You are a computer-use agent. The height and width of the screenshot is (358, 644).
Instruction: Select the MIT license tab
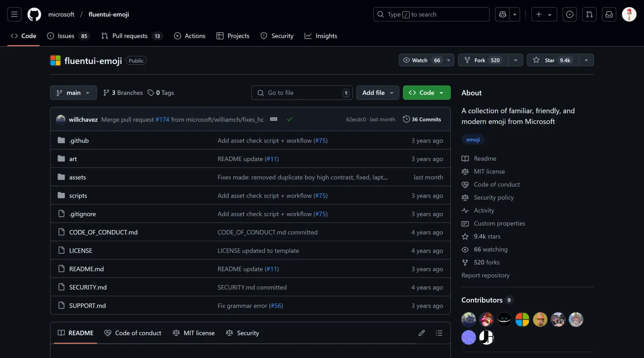pyautogui.click(x=194, y=333)
